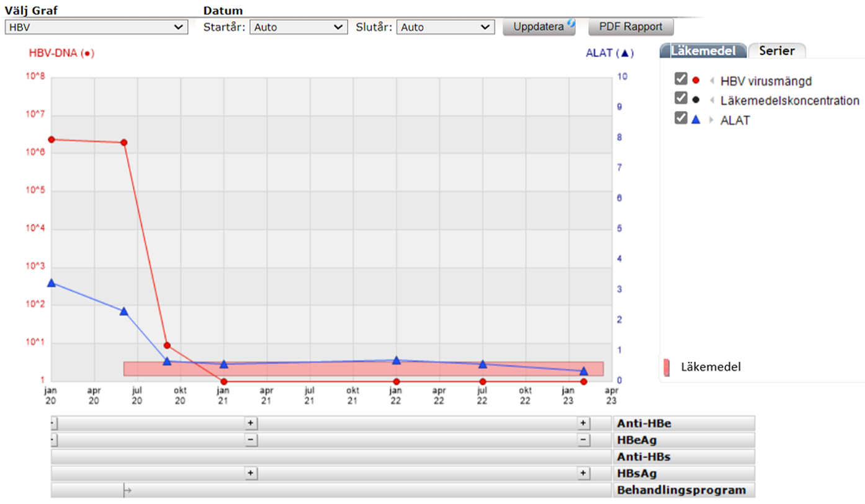Viewport: 865px width, 504px height.
Task: Click the rightmost minus marker in HBeAg row
Action: pyautogui.click(x=583, y=440)
